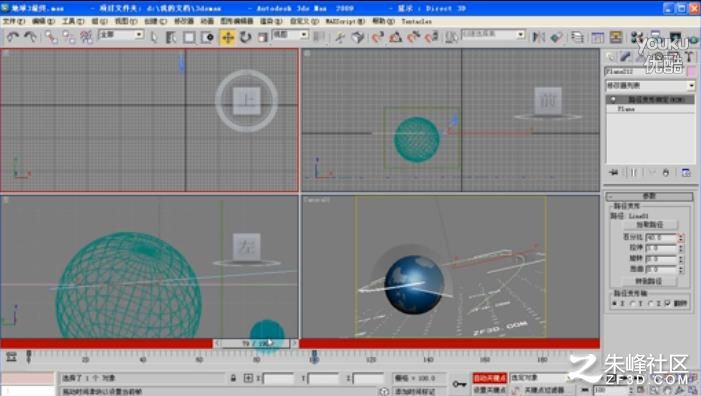This screenshot has height=396, width=701.
Task: Activate the Select and Link tool
Action: point(51,37)
